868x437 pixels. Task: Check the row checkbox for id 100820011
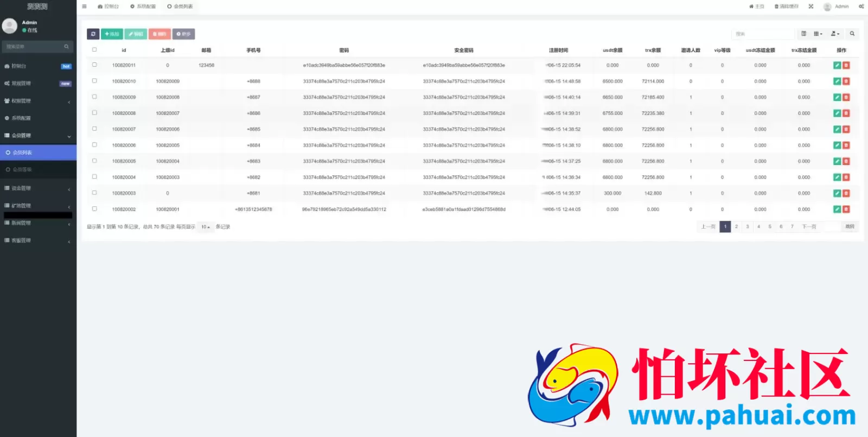94,65
